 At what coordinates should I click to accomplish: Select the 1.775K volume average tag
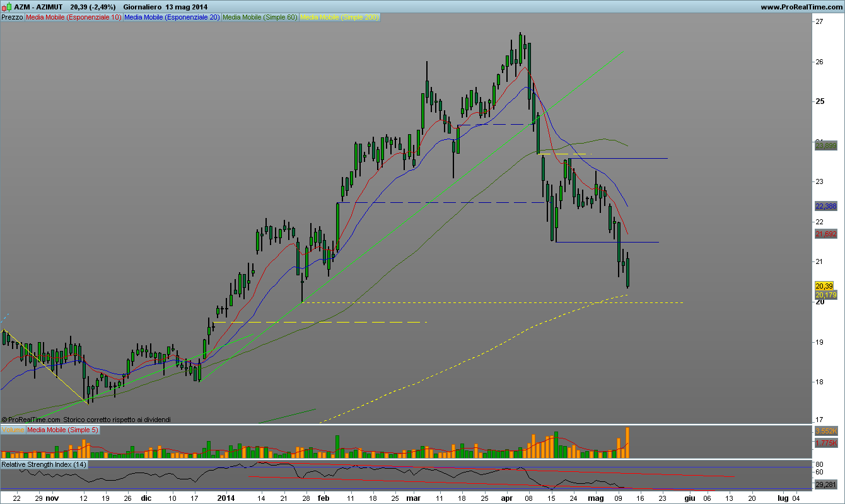click(x=825, y=444)
